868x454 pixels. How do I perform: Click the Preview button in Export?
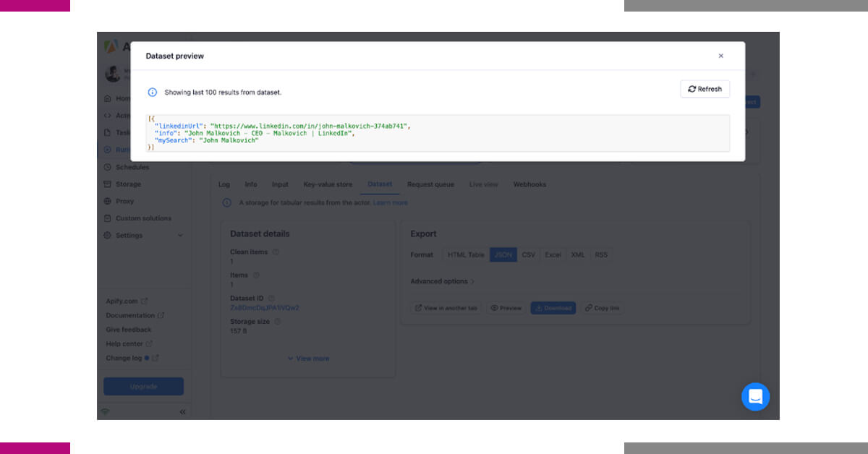[x=506, y=308]
